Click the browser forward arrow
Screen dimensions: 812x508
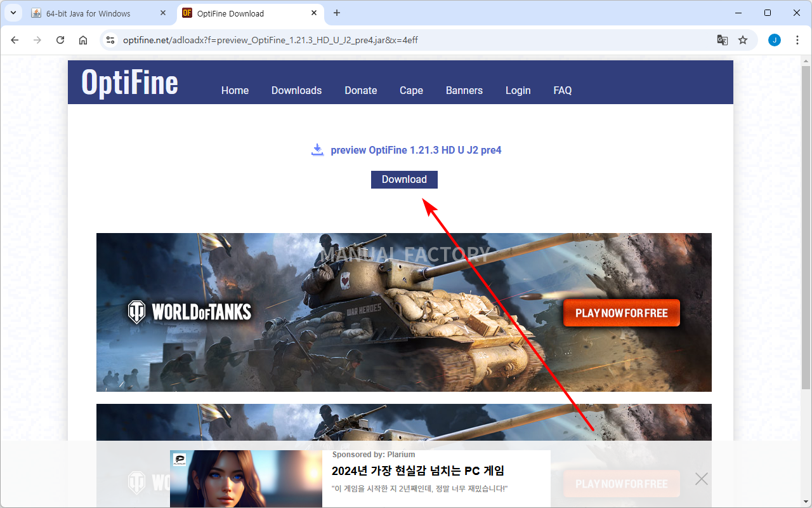pos(37,40)
